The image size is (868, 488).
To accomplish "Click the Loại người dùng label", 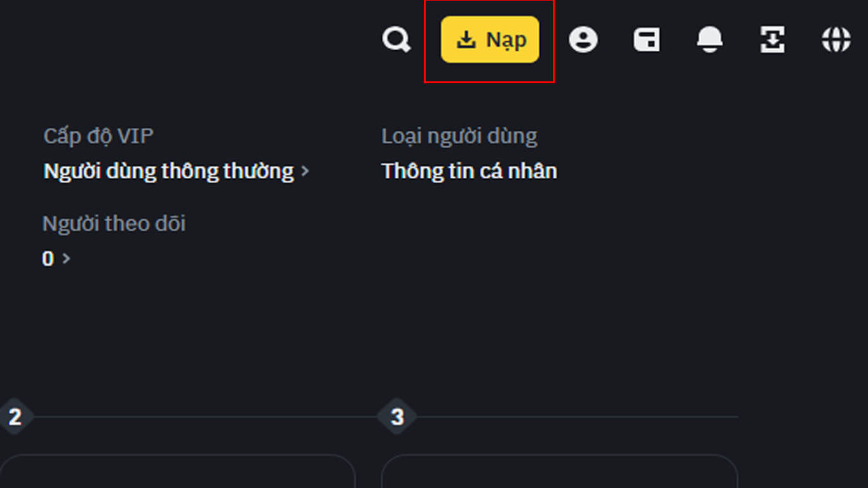I will tap(459, 135).
